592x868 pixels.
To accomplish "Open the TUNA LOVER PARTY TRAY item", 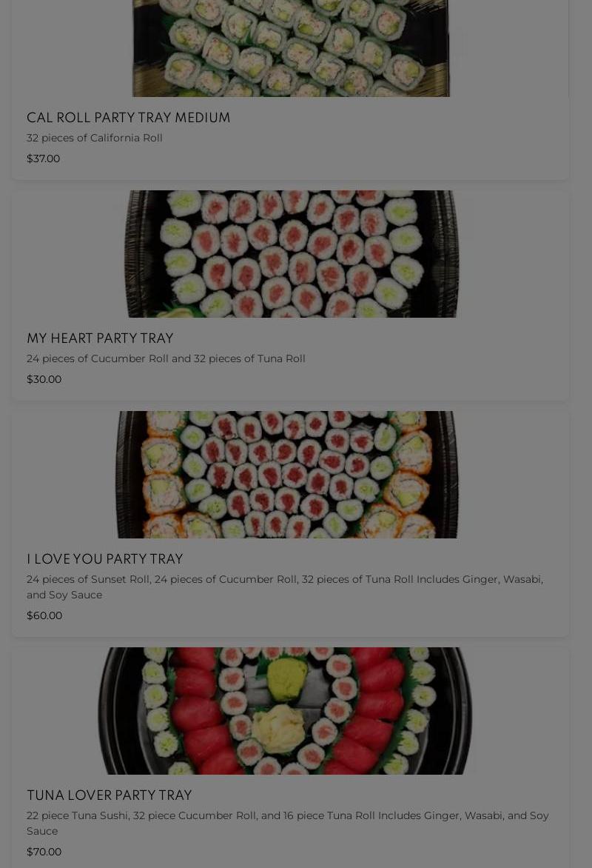I will coord(109,795).
